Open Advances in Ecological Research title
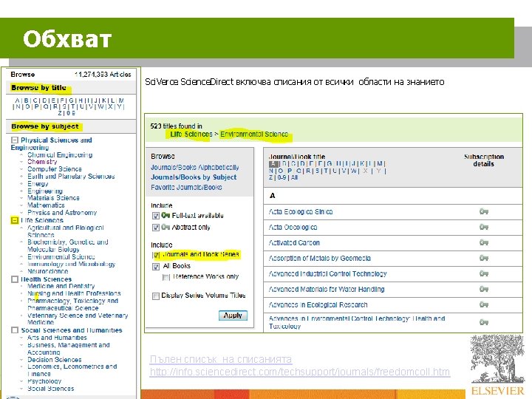This screenshot has width=532, height=399. [318, 305]
